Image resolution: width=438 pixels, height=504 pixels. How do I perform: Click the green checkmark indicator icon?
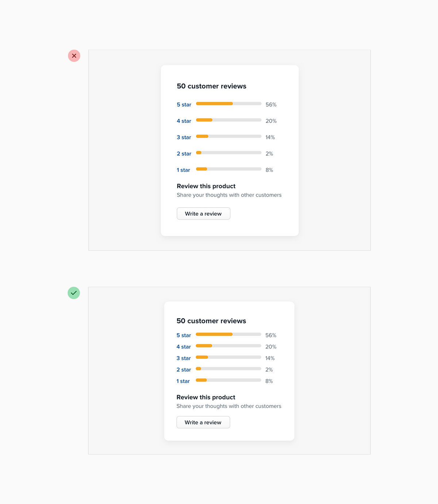coord(74,293)
